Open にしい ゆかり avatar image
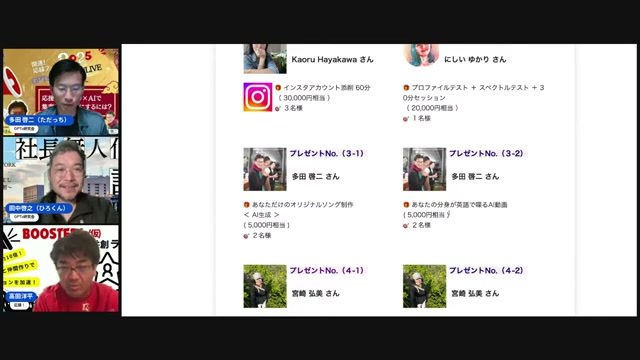This screenshot has height=360, width=640. click(421, 55)
